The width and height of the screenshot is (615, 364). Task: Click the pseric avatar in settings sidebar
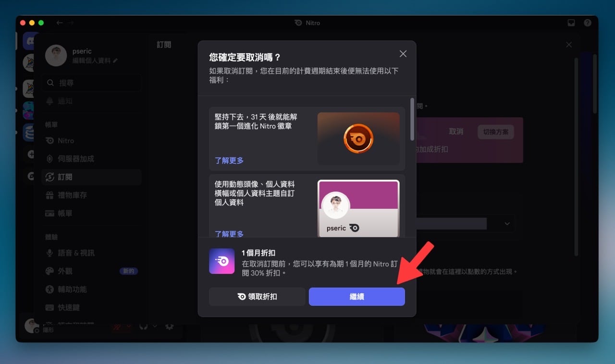tap(56, 56)
